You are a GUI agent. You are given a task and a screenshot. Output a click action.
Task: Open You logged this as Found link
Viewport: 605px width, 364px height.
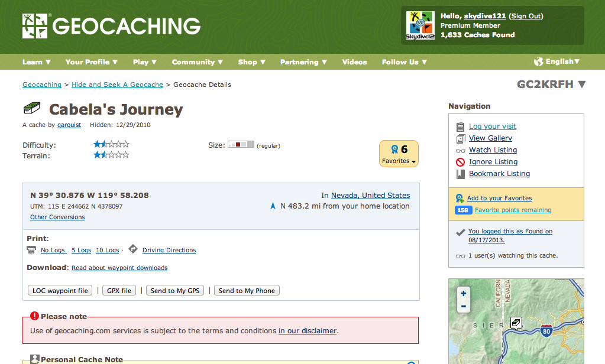pyautogui.click(x=510, y=236)
